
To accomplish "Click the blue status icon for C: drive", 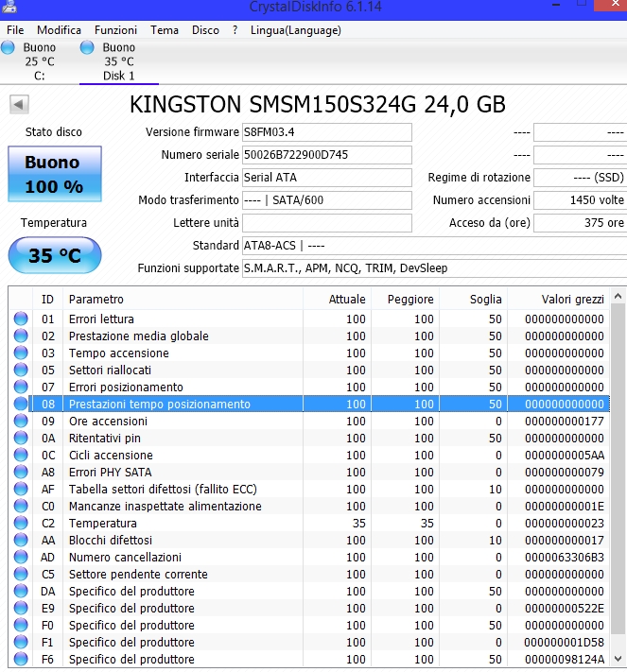I will pos(8,47).
